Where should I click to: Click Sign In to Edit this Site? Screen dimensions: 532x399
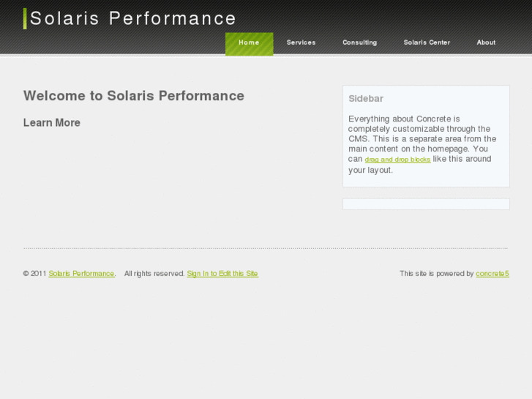coord(222,274)
